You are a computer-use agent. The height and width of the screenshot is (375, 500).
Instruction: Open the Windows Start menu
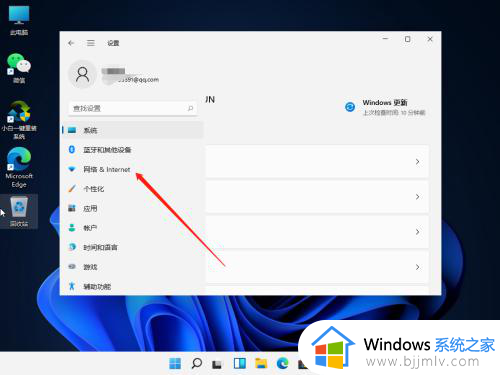[175, 363]
